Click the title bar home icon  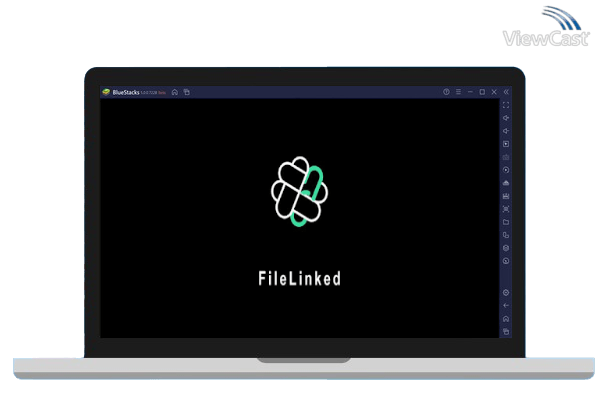[x=175, y=92]
